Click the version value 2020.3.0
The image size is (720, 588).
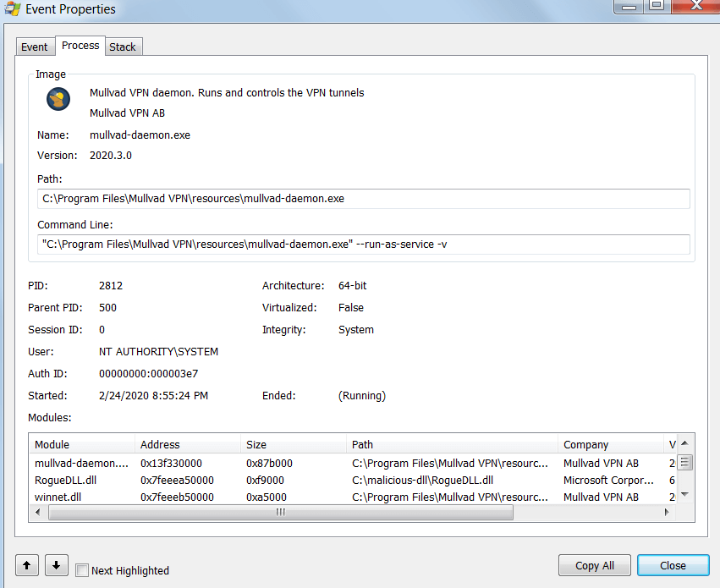[111, 155]
